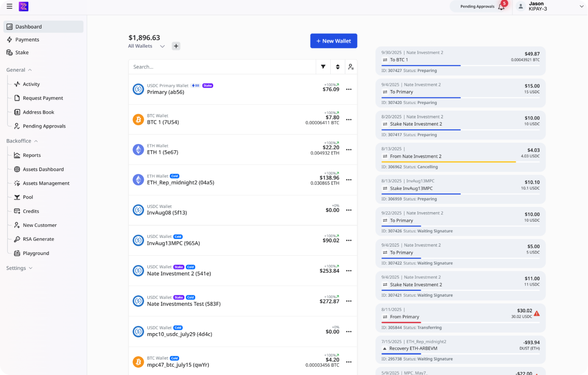The image size is (588, 375).
Task: Open three-dots menu for Nate Investment 2
Action: (349, 271)
